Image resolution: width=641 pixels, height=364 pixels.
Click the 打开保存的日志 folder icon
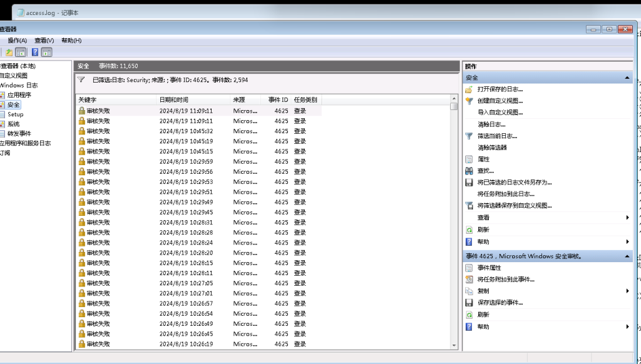pyautogui.click(x=469, y=89)
